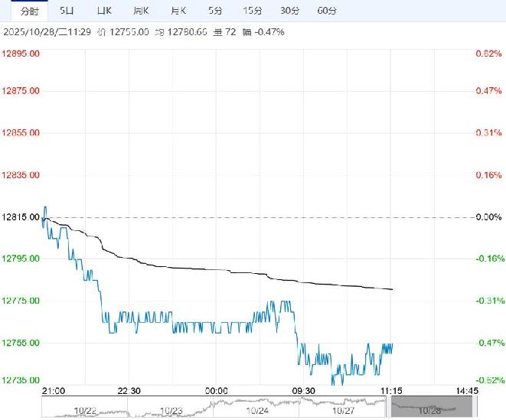Click the 09:30 time axis label
Viewport: 506px width, 420px height.
click(304, 390)
